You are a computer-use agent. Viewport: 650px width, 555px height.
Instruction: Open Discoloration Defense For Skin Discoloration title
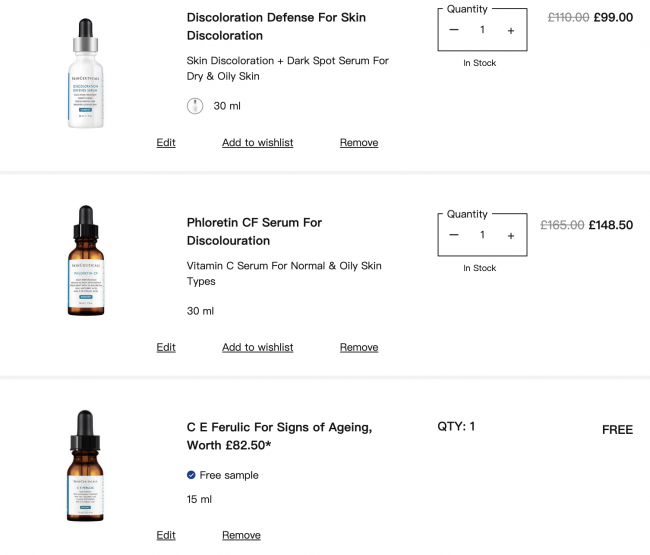276,27
